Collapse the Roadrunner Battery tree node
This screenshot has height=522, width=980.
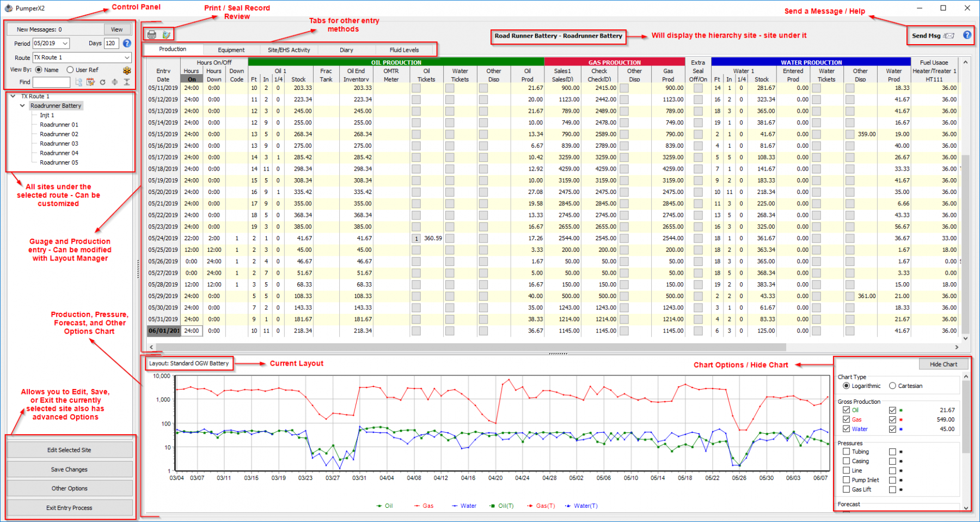23,105
